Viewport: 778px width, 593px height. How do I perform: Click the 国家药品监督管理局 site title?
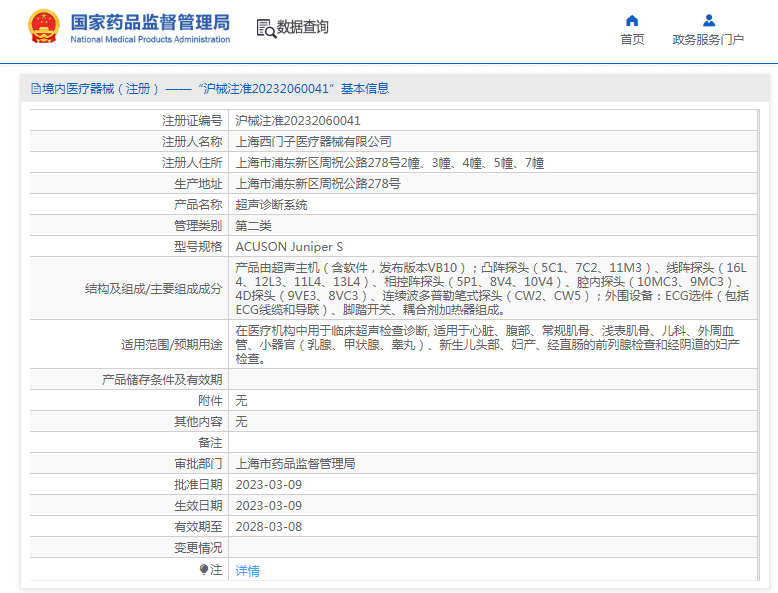coord(150,22)
